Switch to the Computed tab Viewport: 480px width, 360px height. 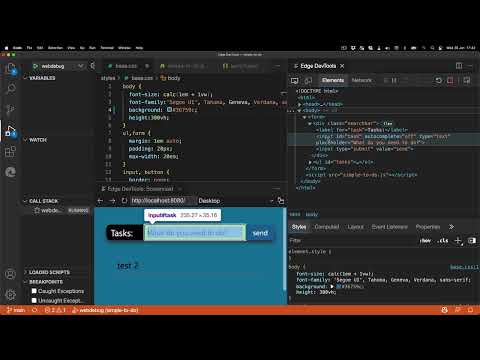coord(327,227)
